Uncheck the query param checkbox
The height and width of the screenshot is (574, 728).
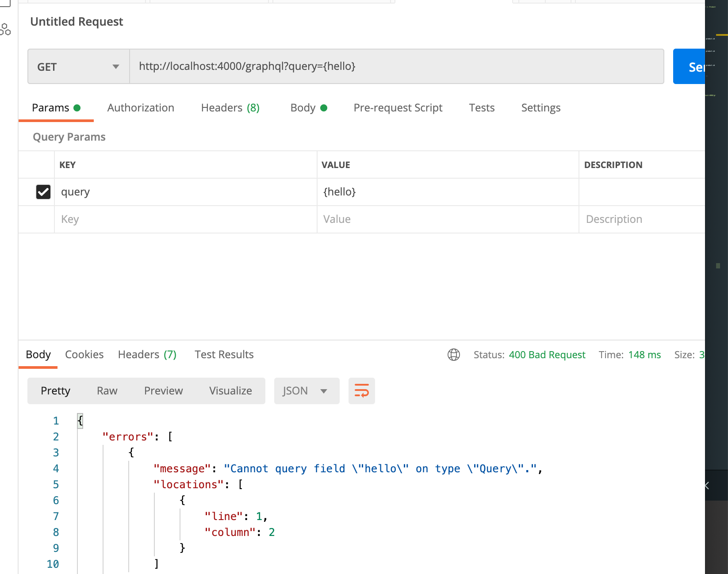coord(43,192)
